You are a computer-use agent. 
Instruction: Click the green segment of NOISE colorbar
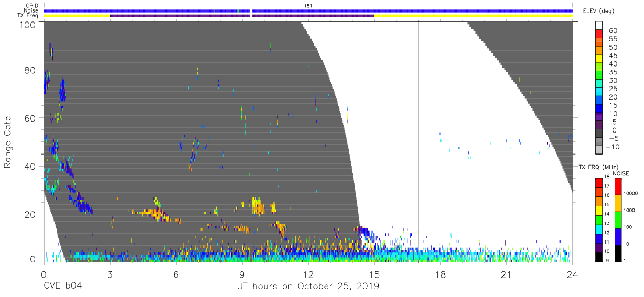point(619,219)
